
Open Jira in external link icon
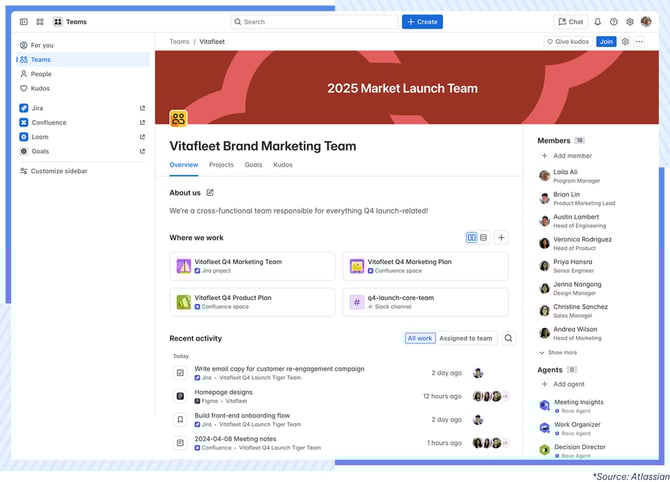tap(142, 108)
